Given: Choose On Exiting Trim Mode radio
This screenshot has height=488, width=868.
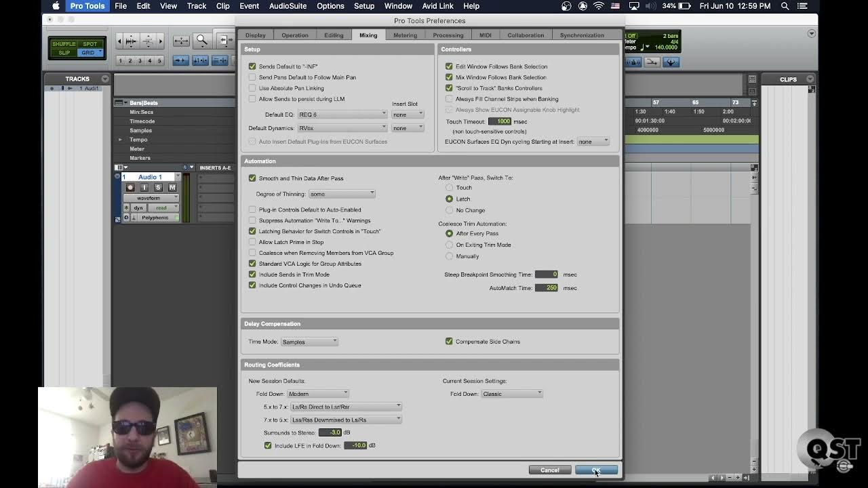Looking at the screenshot, I should [x=449, y=245].
